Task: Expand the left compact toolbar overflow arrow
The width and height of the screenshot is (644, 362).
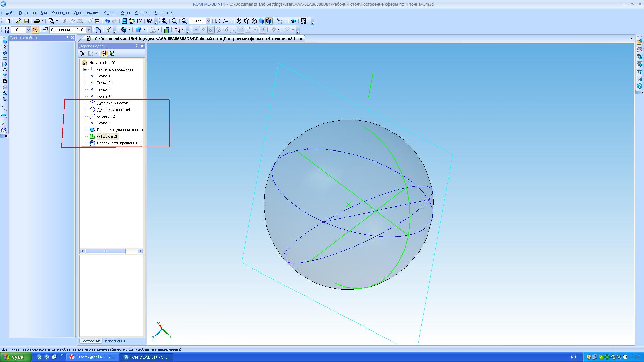Action: (6, 136)
